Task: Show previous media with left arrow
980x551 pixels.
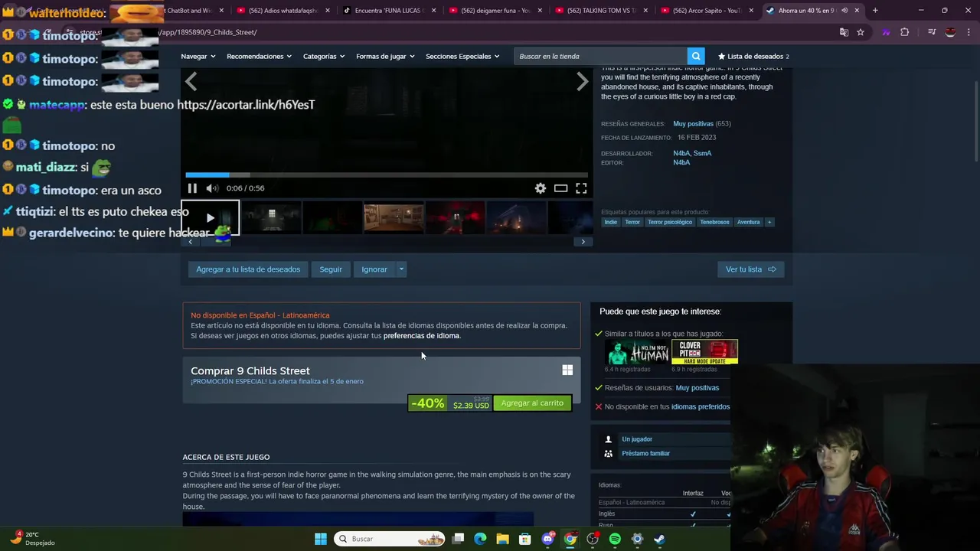Action: 191,81
